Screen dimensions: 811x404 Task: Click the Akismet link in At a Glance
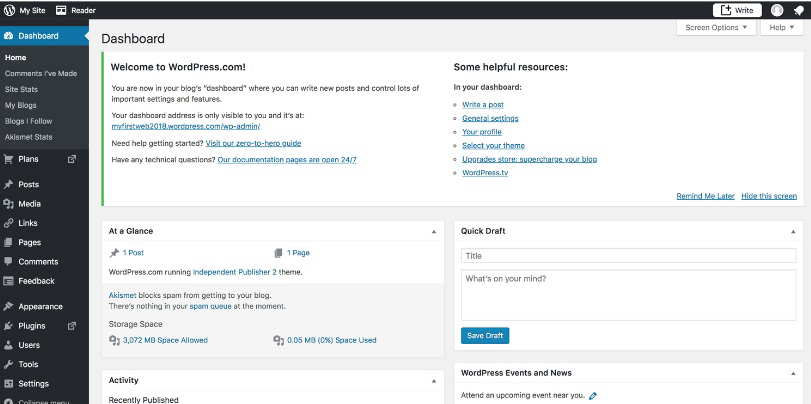point(123,295)
